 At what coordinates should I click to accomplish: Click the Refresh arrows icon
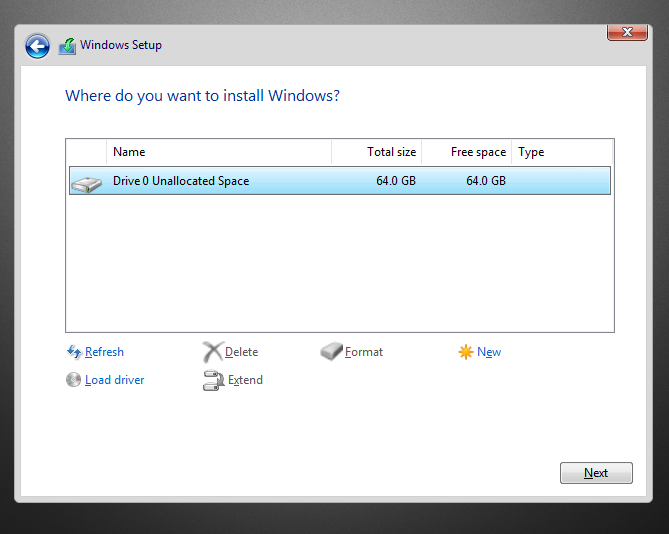tap(74, 352)
